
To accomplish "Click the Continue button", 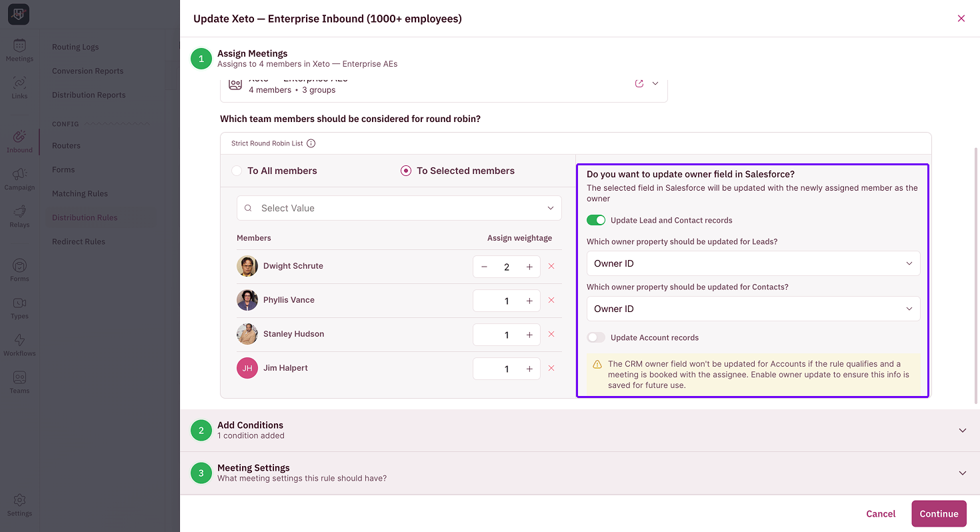I will [939, 514].
